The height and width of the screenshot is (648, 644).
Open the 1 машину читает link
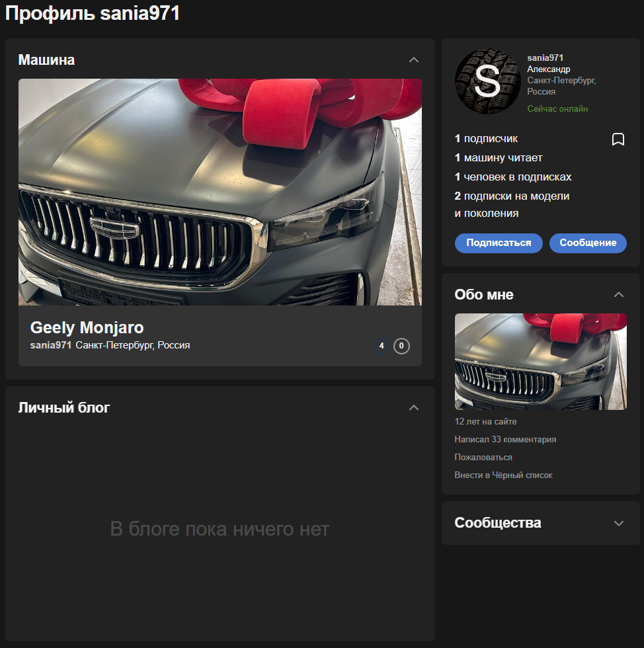(x=499, y=157)
